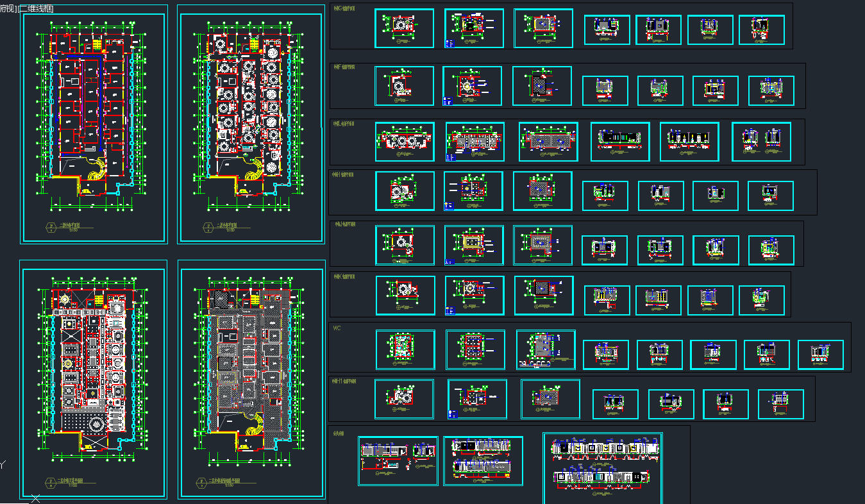
Task: Click the yellow staircase symbol in top-left floor plan
Action: (97, 46)
